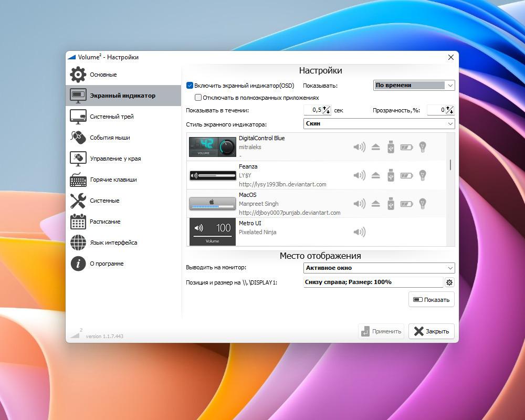Open the Выводить на монитор dropdown
The height and width of the screenshot is (420, 525).
(x=379, y=268)
